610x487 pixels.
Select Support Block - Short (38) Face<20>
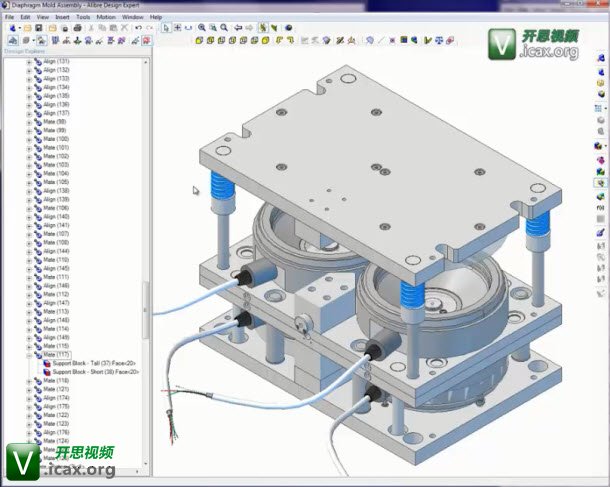click(x=96, y=372)
